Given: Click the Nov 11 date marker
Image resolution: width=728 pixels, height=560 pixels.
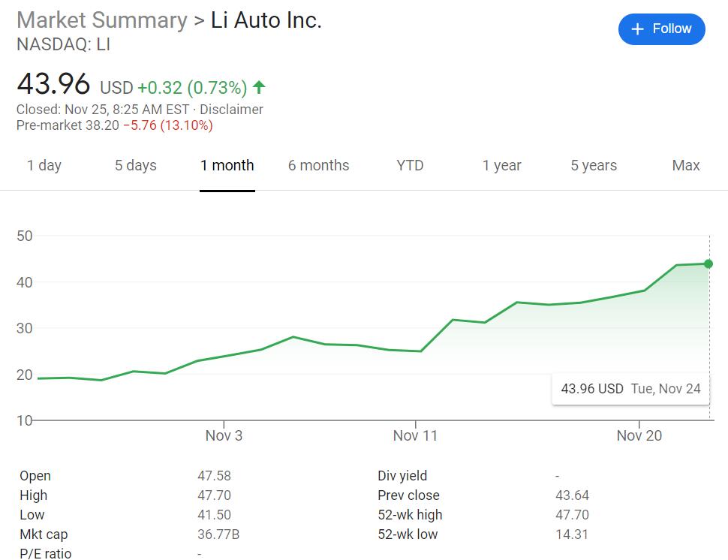Looking at the screenshot, I should coord(415,435).
